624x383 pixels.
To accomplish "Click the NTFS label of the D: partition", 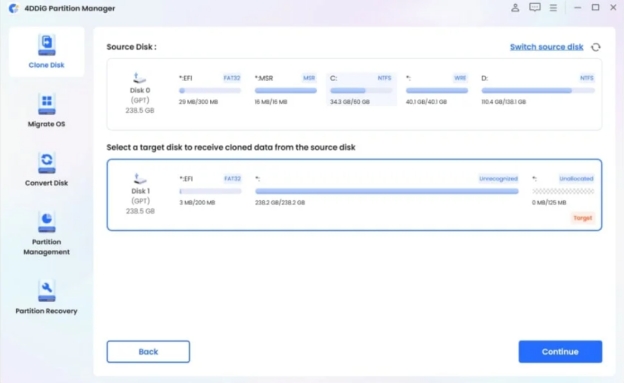I will coord(587,78).
